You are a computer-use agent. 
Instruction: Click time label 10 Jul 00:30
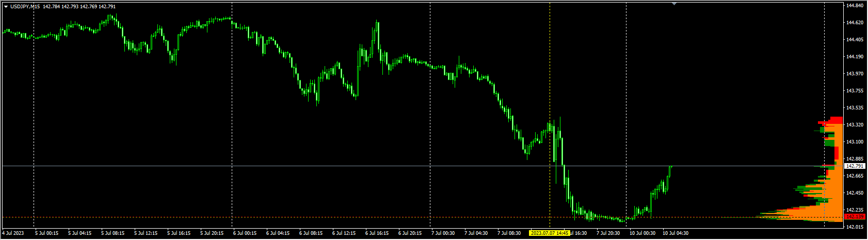642,233
